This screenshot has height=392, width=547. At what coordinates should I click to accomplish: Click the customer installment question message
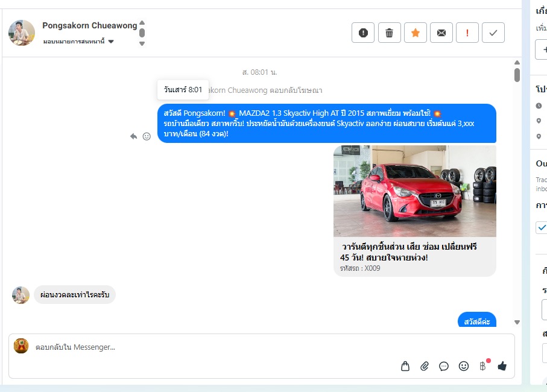pyautogui.click(x=75, y=295)
